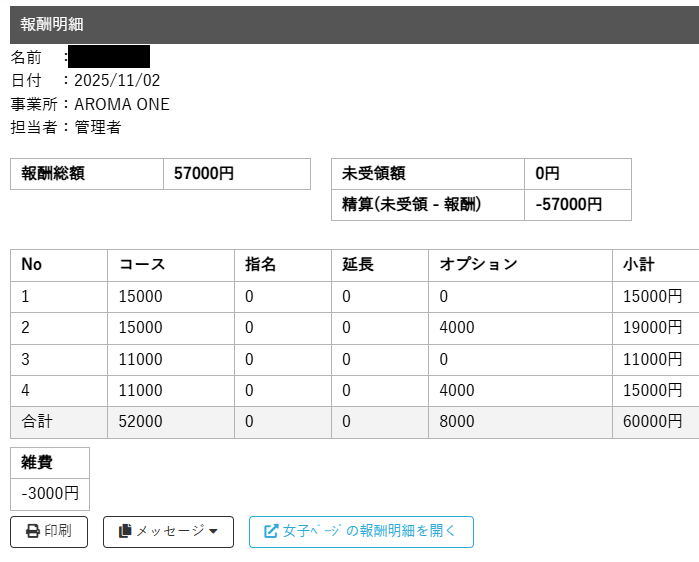This screenshot has height=562, width=699.
Task: Click the 指名 column header
Action: coord(260,265)
